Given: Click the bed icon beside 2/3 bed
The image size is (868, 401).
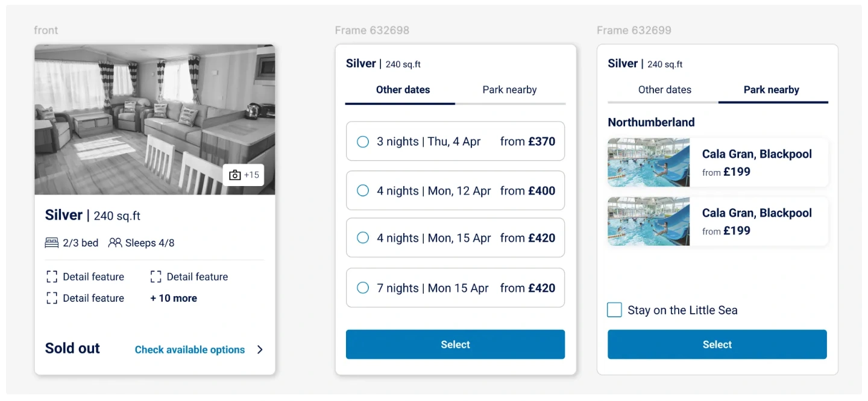Looking at the screenshot, I should [x=52, y=243].
